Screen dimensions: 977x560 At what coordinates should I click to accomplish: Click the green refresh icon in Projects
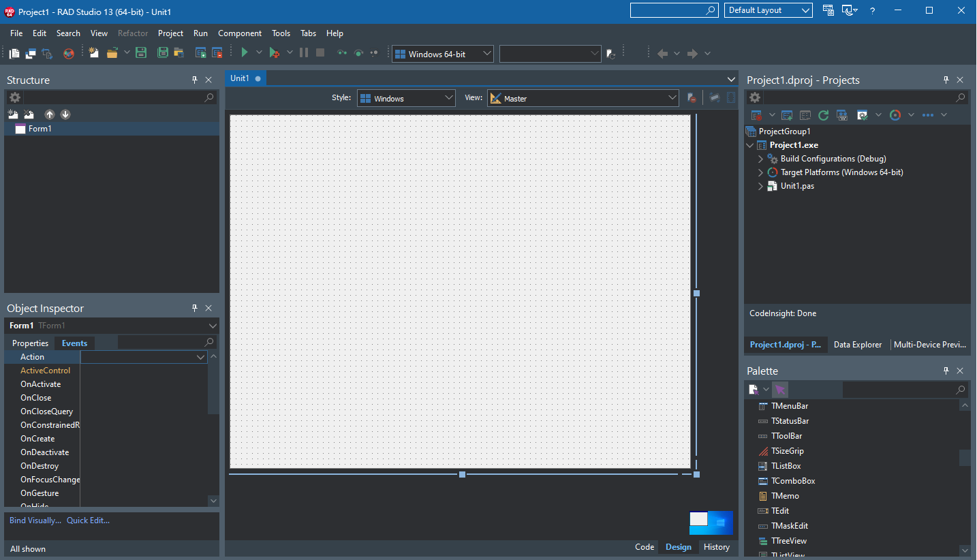coord(823,115)
